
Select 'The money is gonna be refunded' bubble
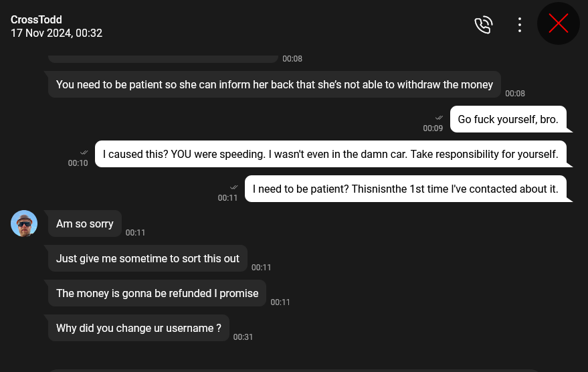coord(157,293)
